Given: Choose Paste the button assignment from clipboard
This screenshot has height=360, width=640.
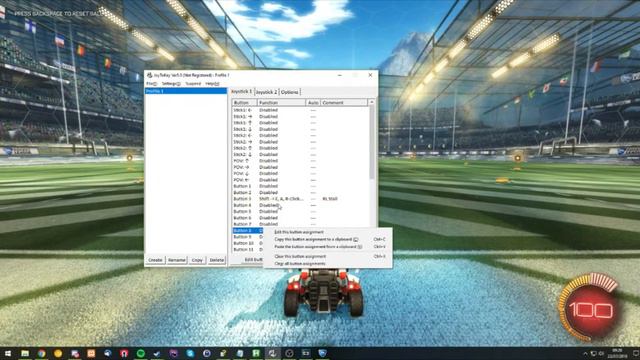Looking at the screenshot, I should click(328, 247).
